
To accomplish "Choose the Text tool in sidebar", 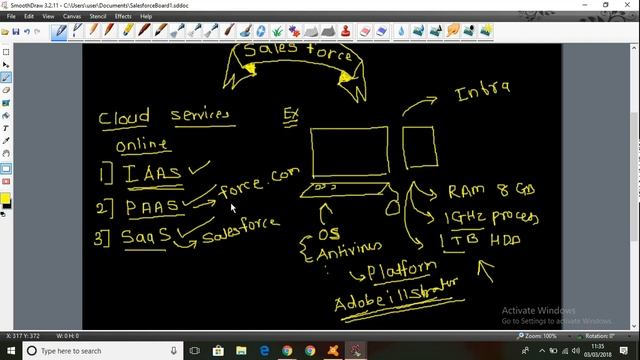I will tap(6, 128).
